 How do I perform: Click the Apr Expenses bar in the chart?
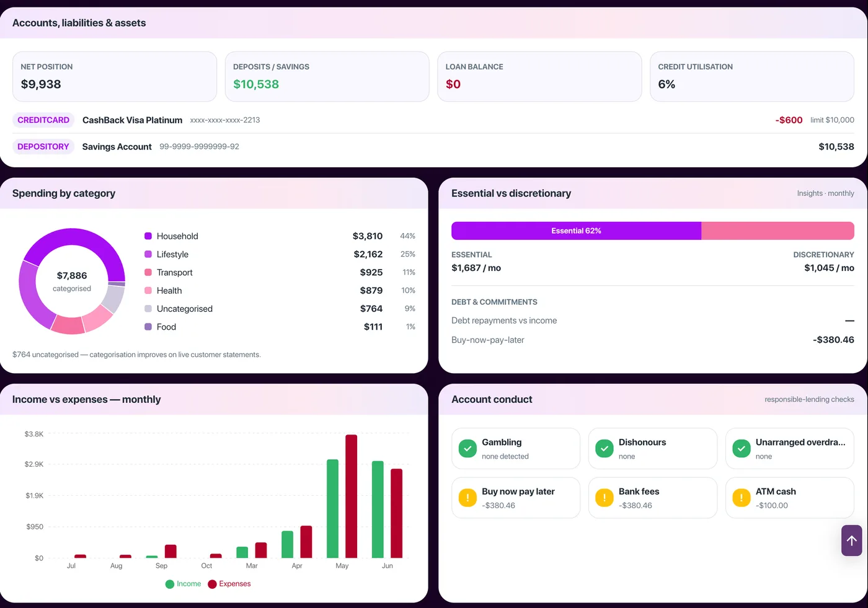[306, 542]
